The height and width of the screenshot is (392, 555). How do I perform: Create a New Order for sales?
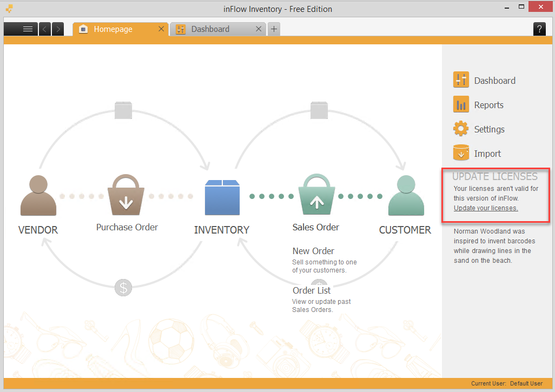pos(313,251)
